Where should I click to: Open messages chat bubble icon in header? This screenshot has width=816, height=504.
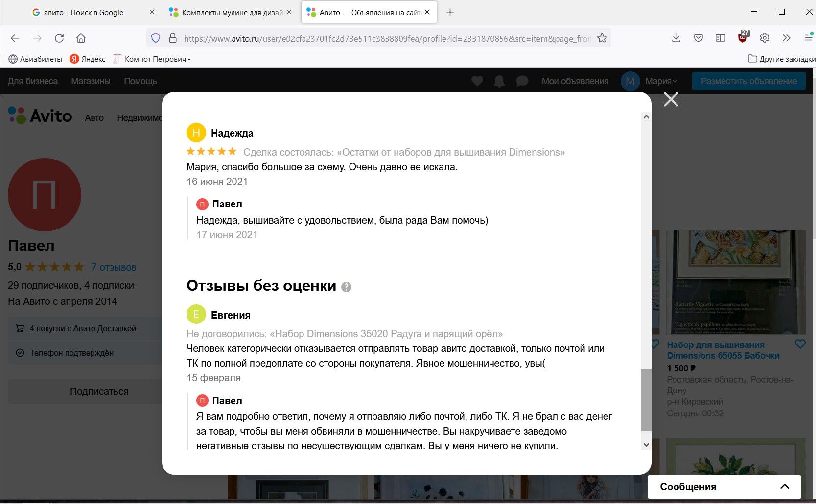pos(522,81)
